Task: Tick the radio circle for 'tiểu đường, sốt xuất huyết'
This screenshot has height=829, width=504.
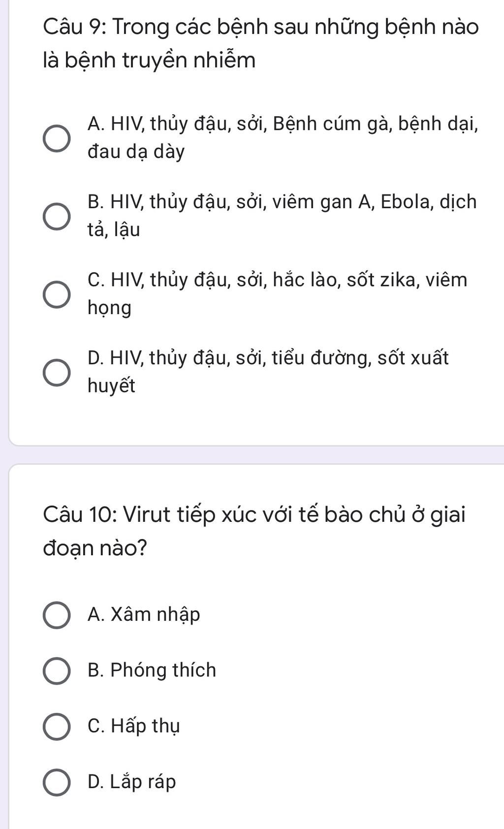Action: tap(57, 373)
